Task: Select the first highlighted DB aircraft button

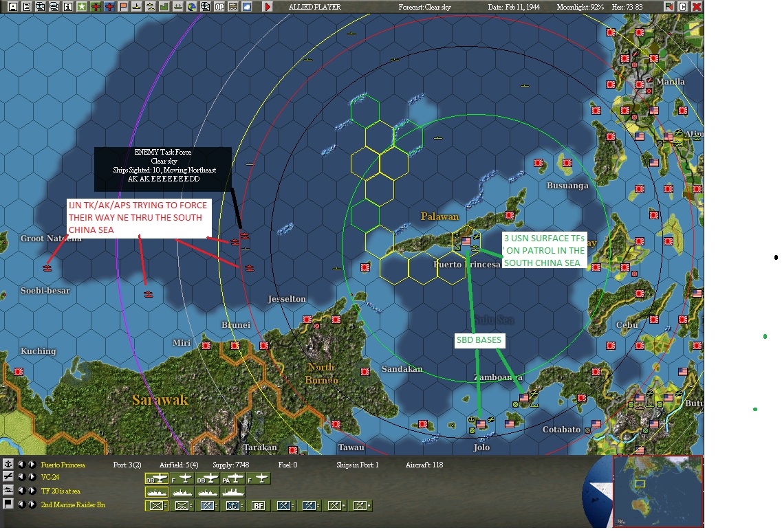Action: (x=157, y=479)
